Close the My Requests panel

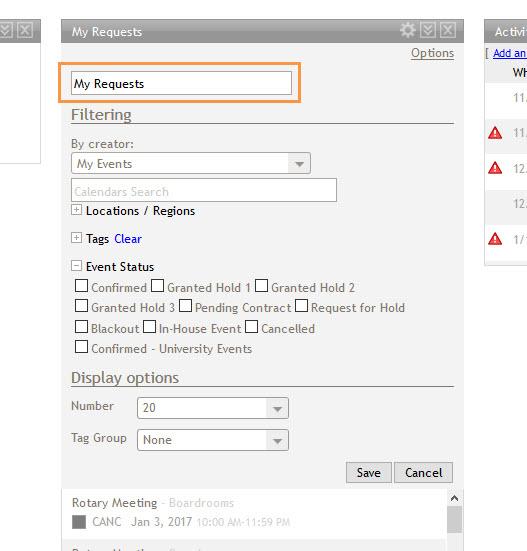448,31
